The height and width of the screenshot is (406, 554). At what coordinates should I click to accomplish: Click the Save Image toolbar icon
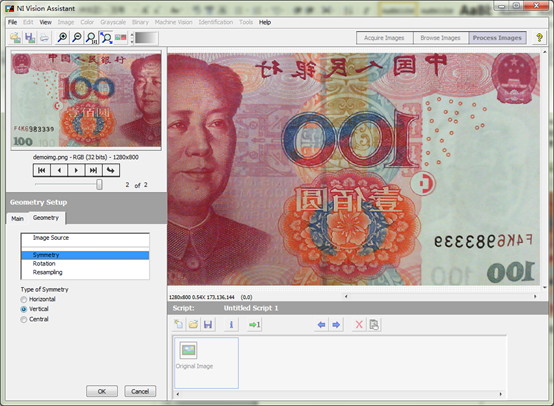coord(30,37)
